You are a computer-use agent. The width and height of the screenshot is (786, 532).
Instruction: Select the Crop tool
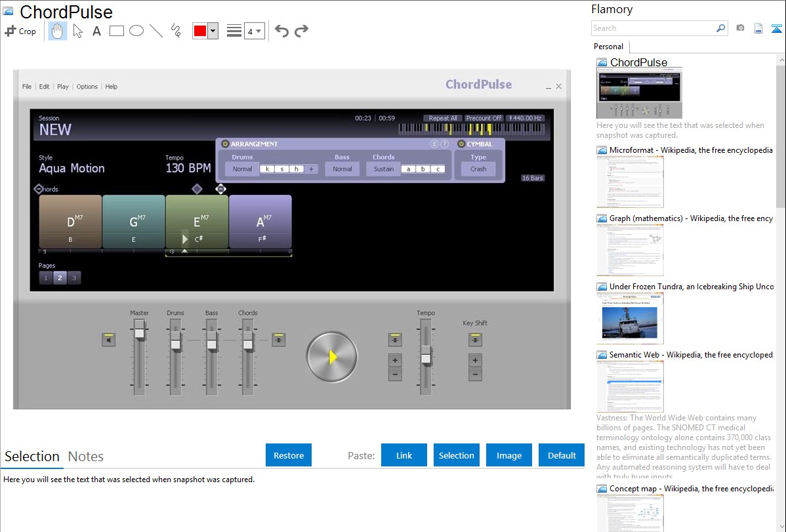[20, 31]
